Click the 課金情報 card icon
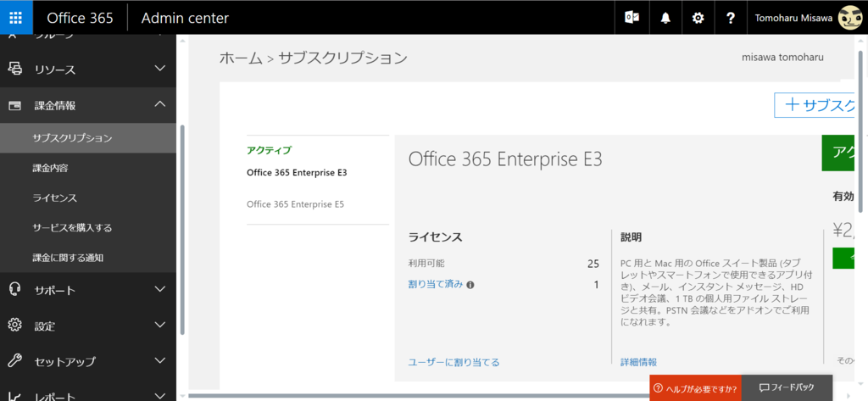This screenshot has width=868, height=401. (15, 105)
